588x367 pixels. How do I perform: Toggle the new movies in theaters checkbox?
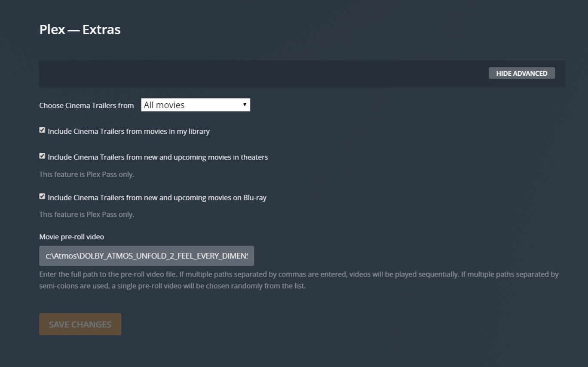42,156
